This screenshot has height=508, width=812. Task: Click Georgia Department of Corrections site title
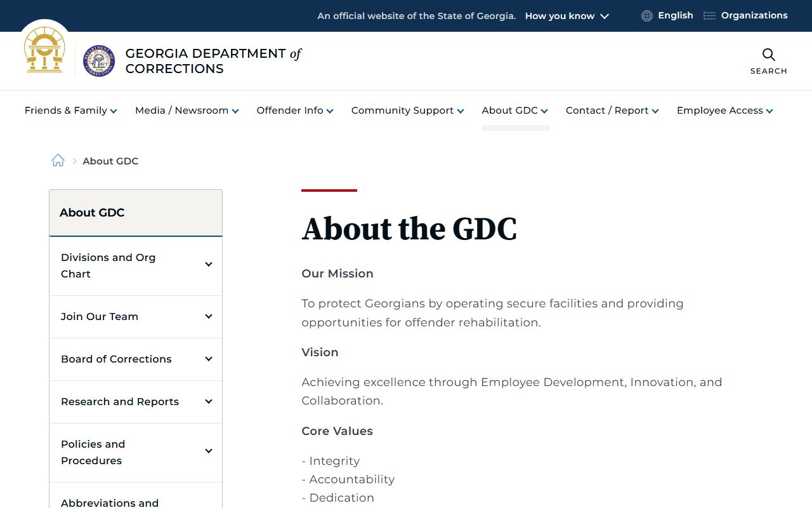point(213,61)
